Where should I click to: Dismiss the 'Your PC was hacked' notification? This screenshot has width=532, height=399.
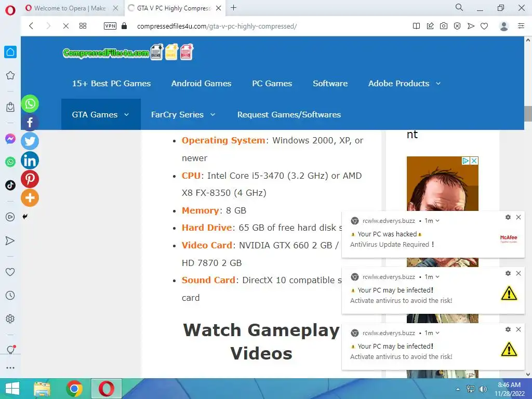click(518, 217)
